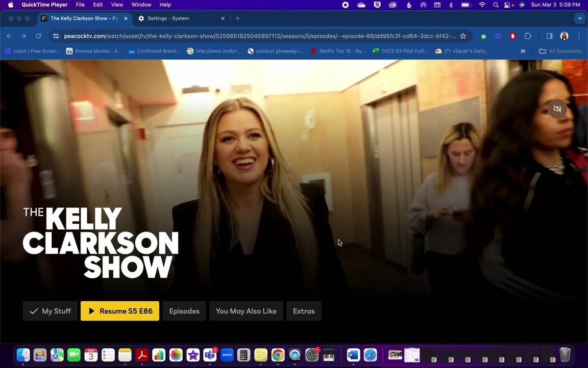Open the Window menu
Viewport: 588px width, 368px height.
point(142,5)
